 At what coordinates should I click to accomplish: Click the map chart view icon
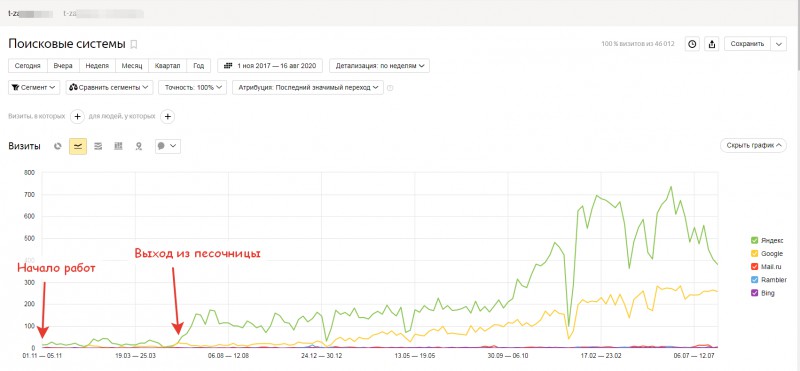[138, 146]
